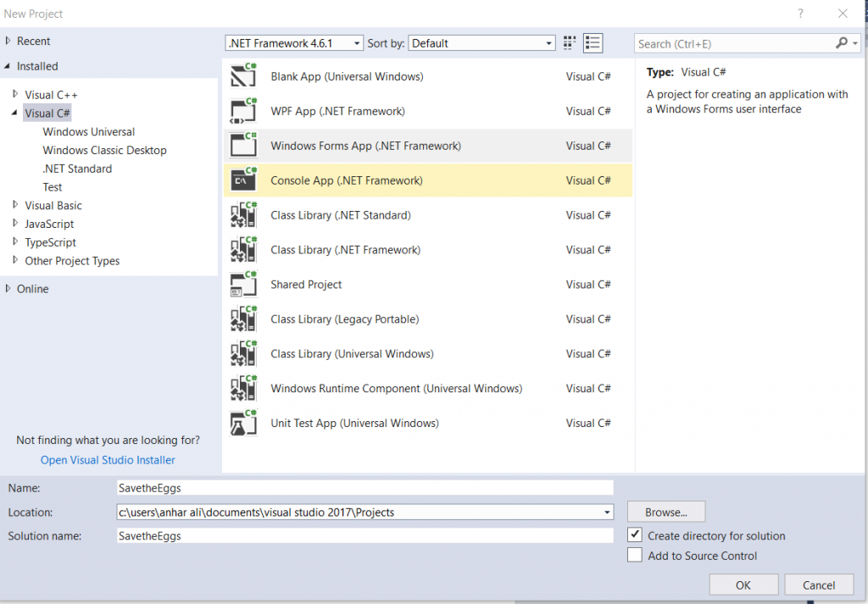Open the Location history dropdown
This screenshot has height=604, width=868.
coord(607,512)
